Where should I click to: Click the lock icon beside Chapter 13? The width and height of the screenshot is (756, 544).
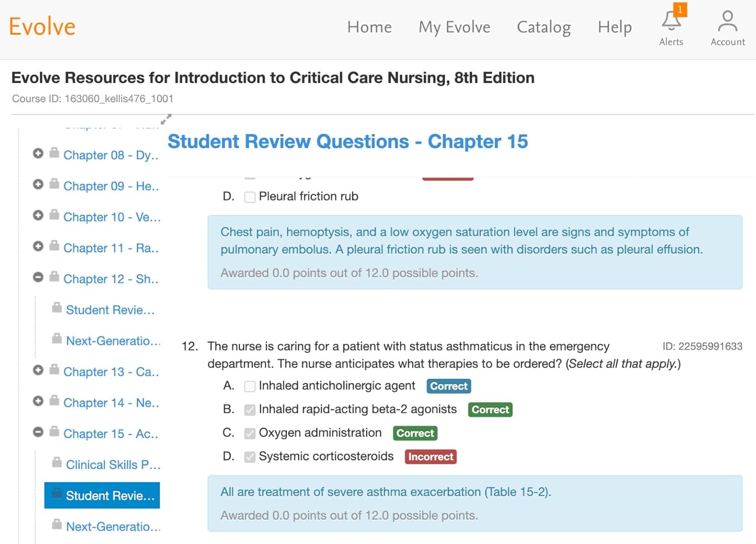[x=55, y=370]
